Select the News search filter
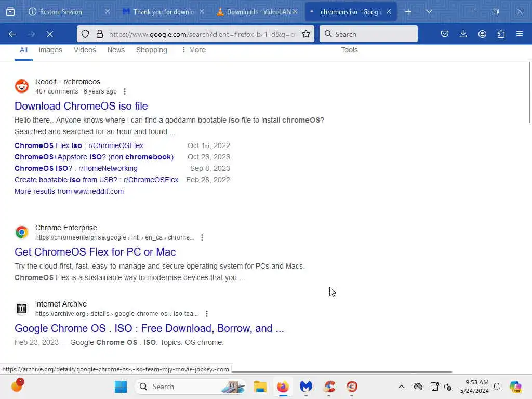Viewport: 532px width, 399px height. click(x=116, y=50)
